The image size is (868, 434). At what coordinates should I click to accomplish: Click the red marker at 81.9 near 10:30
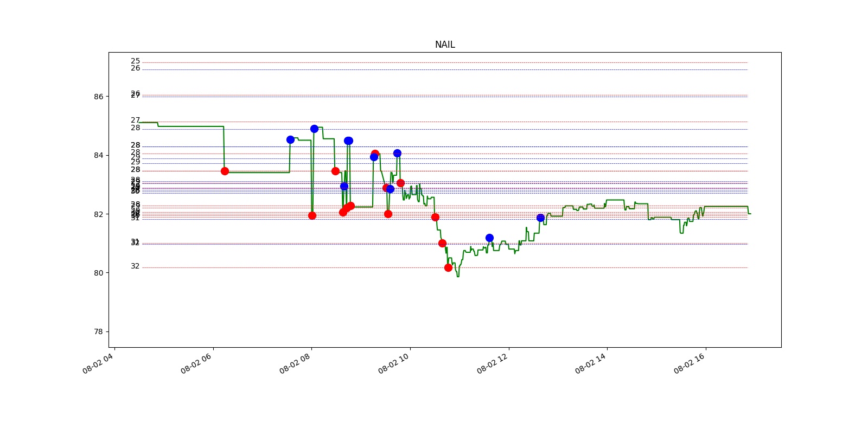(435, 217)
